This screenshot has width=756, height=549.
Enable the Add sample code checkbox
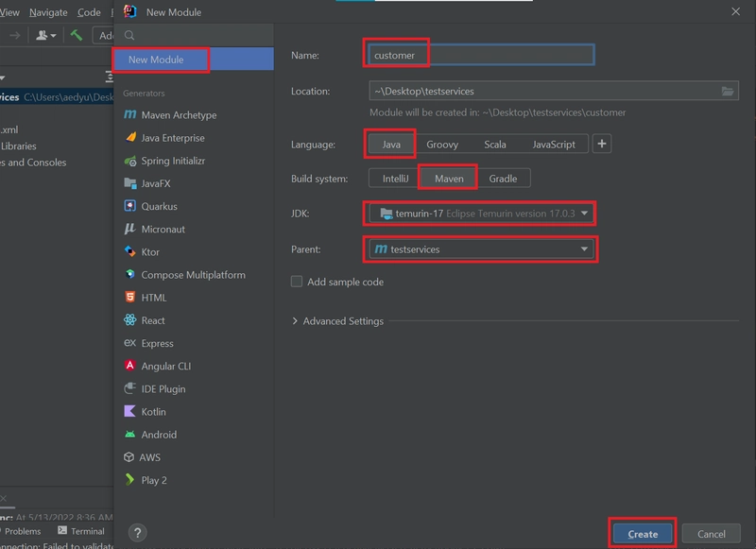(x=297, y=282)
